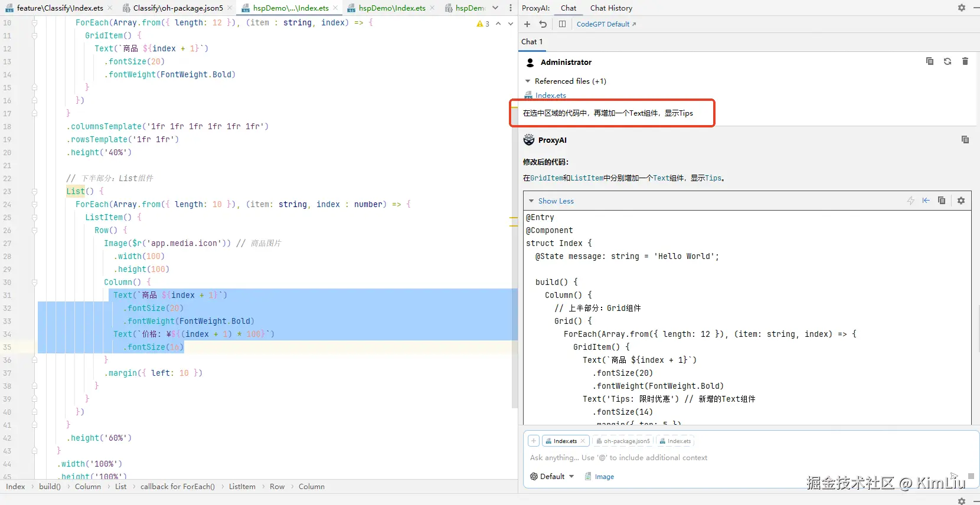This screenshot has height=505, width=980.
Task: Fold the Row() block at line 26
Action: [34, 230]
